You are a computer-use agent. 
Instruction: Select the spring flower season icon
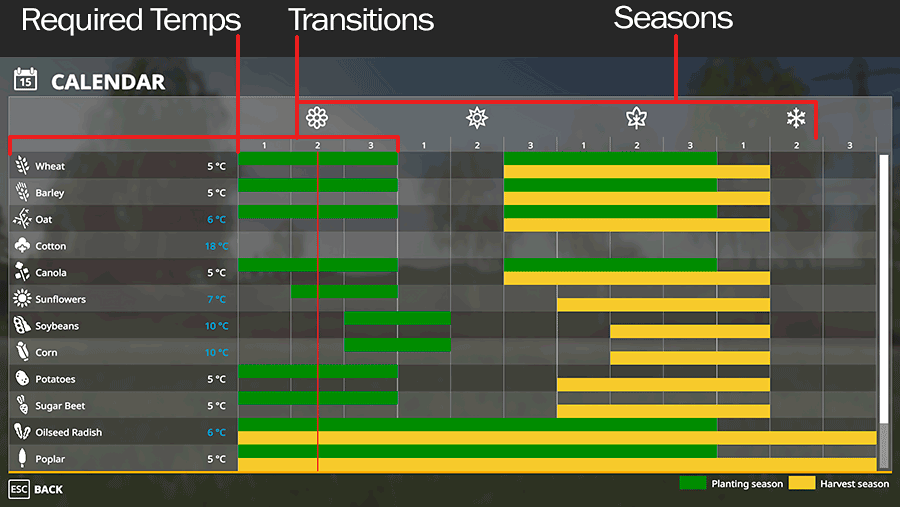pos(317,118)
